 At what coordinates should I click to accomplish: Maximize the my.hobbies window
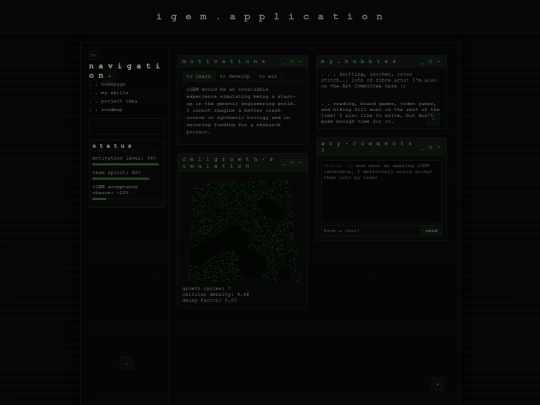coord(430,62)
